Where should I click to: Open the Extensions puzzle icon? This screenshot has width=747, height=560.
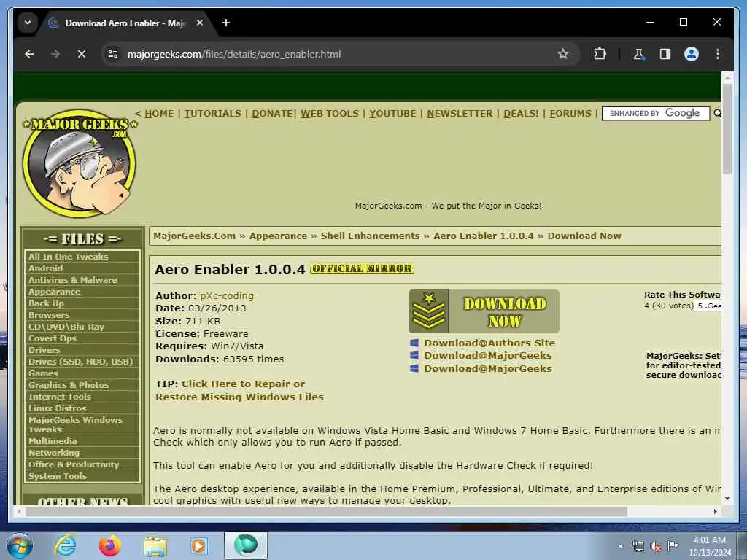pos(600,54)
